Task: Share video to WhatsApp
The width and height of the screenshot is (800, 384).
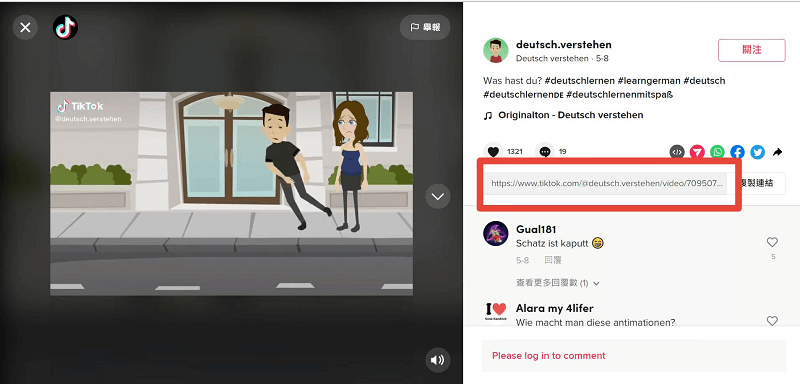Action: tap(717, 151)
